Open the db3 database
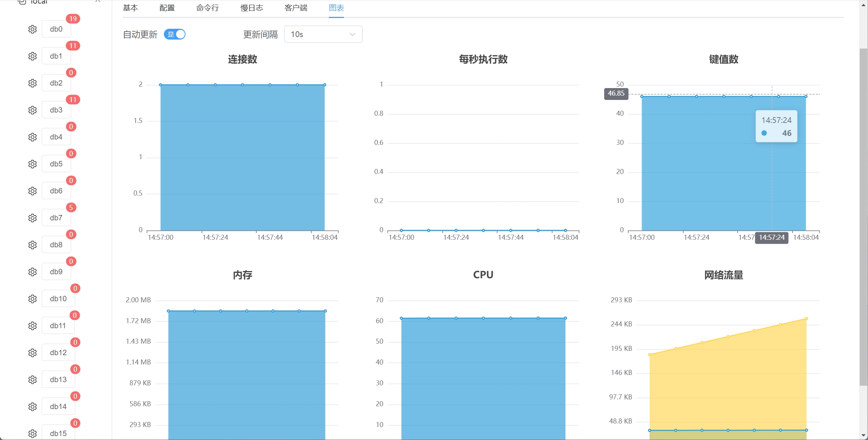The image size is (868, 440). tap(56, 110)
